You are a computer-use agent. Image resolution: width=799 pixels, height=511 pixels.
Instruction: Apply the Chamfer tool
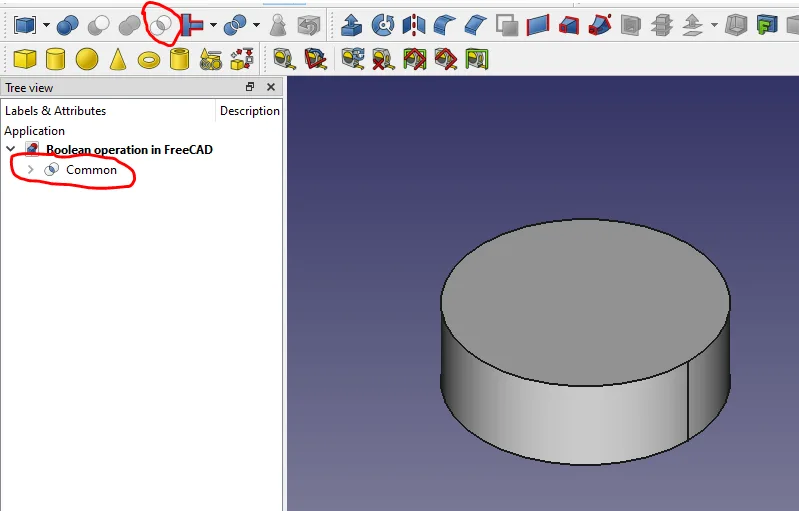[475, 24]
